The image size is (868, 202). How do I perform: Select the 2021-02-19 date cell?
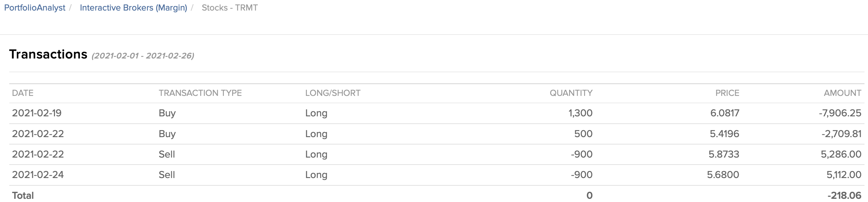tap(37, 113)
